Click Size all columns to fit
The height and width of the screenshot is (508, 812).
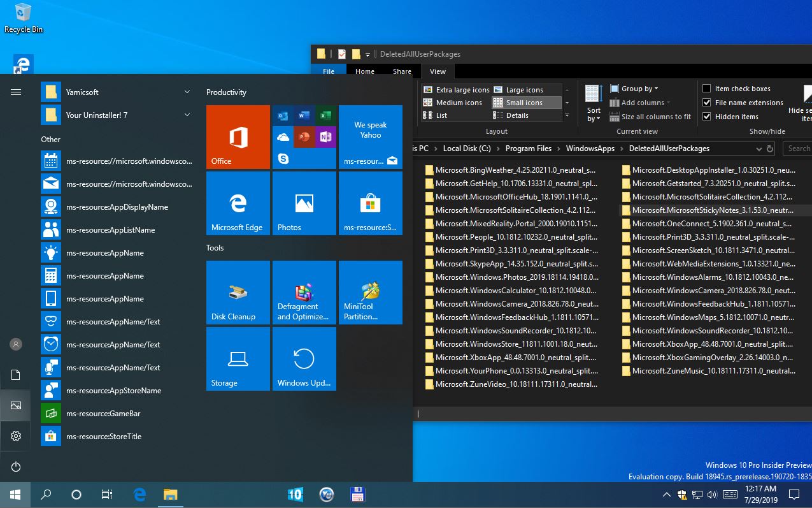pos(650,117)
